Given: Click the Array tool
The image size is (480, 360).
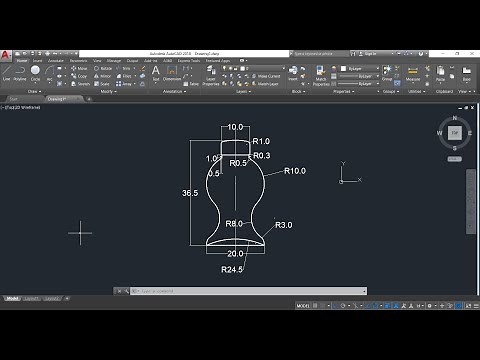Looking at the screenshot, I should [124, 84].
